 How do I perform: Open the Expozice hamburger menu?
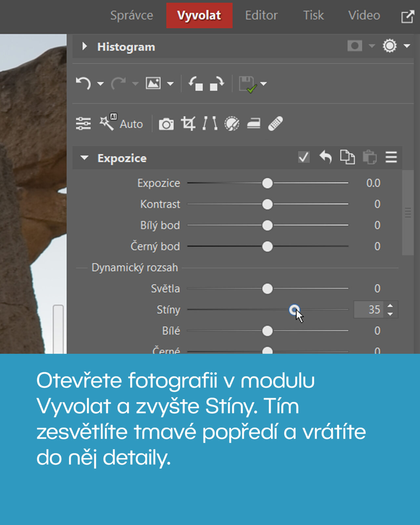point(391,157)
